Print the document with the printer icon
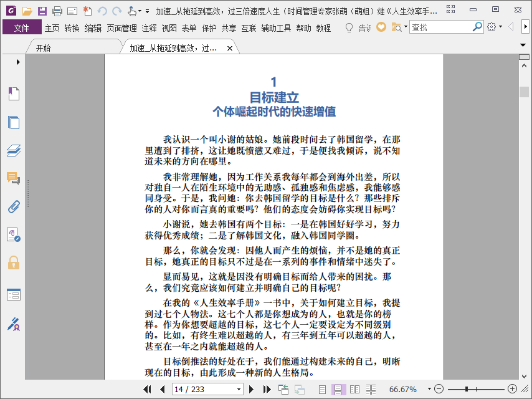This screenshot has height=399, width=532. (x=57, y=11)
